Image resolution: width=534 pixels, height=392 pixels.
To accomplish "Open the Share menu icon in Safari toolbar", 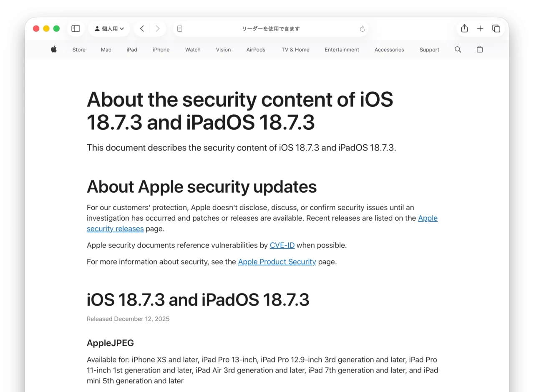I will pos(464,28).
